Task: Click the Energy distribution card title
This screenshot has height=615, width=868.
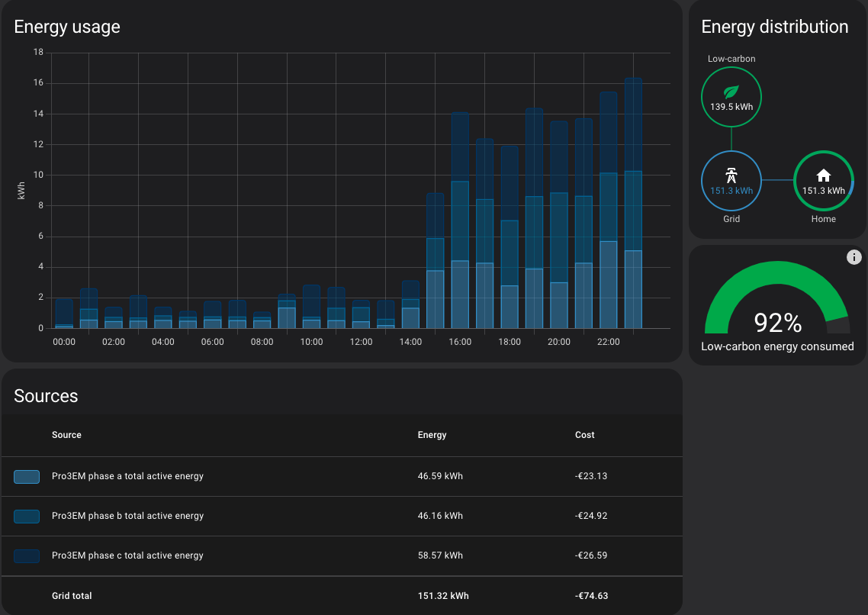Action: [774, 27]
